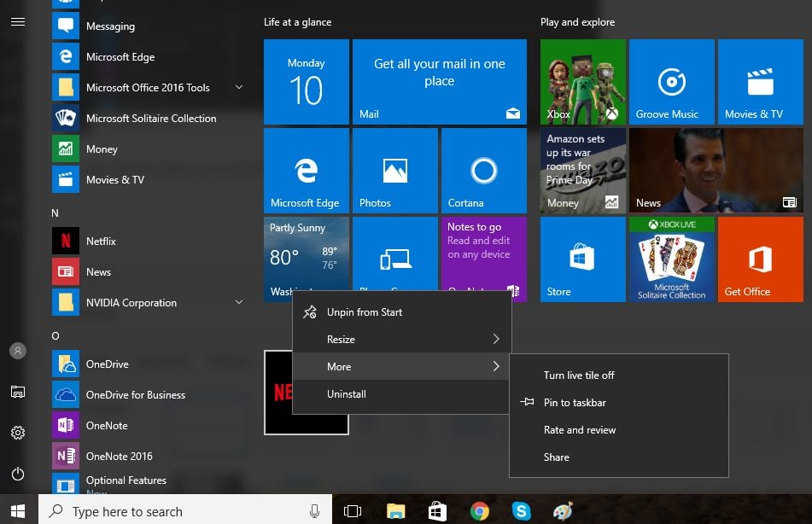Open File Explorer on the taskbar
Screen dimensions: 812x524
pyautogui.click(x=395, y=511)
